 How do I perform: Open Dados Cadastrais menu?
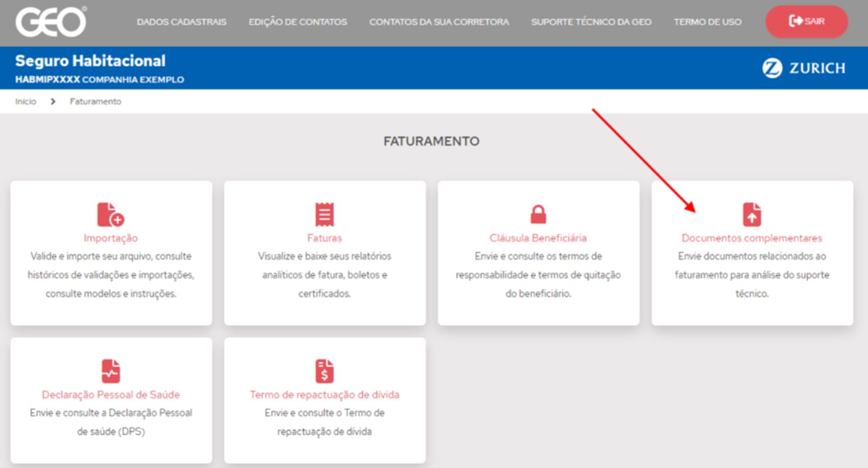181,22
